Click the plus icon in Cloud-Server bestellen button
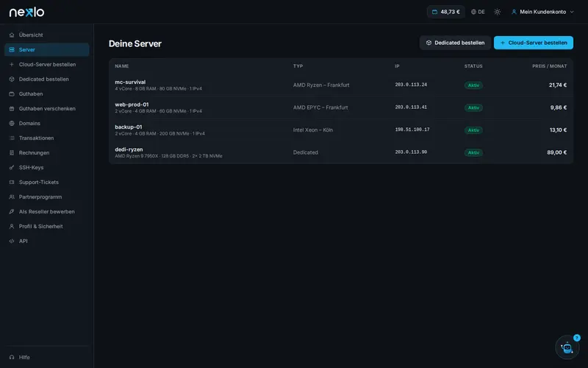The width and height of the screenshot is (588, 368). click(x=503, y=43)
